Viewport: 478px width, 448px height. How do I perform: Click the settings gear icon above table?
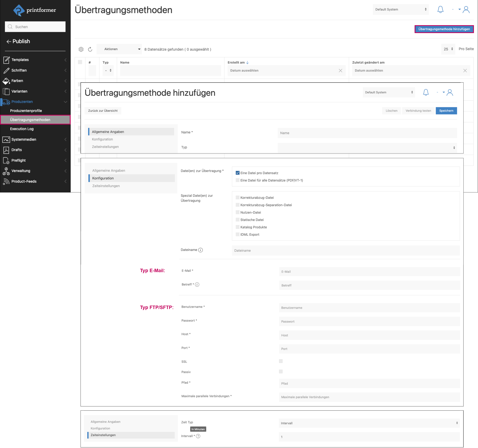(x=81, y=49)
